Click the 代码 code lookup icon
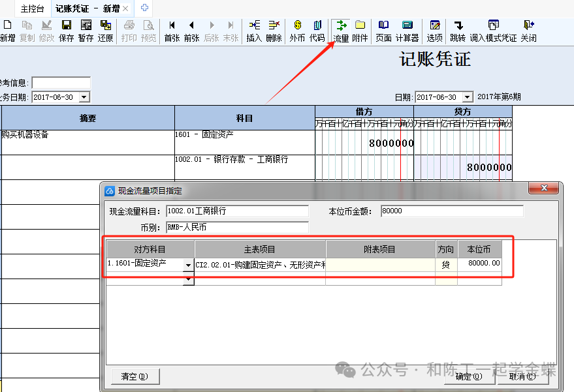 coord(317,31)
